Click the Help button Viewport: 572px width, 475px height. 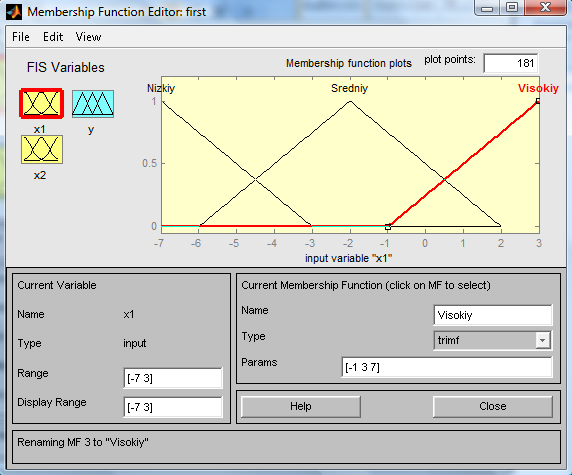point(301,406)
